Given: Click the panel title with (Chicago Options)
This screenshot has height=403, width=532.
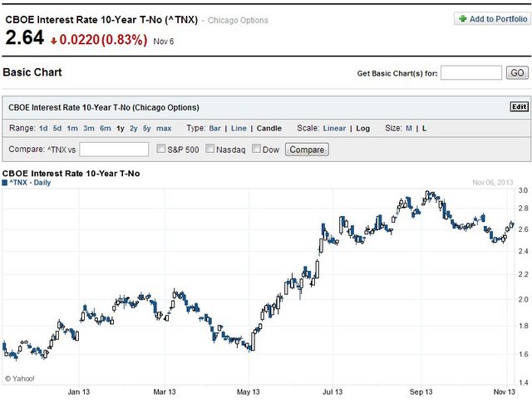Looking at the screenshot, I should pos(104,107).
